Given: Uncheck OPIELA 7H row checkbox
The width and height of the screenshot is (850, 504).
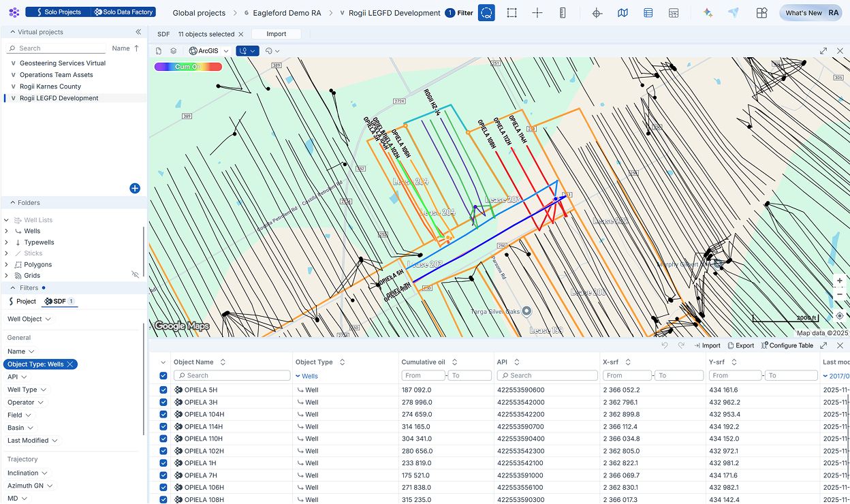Looking at the screenshot, I should tap(163, 475).
